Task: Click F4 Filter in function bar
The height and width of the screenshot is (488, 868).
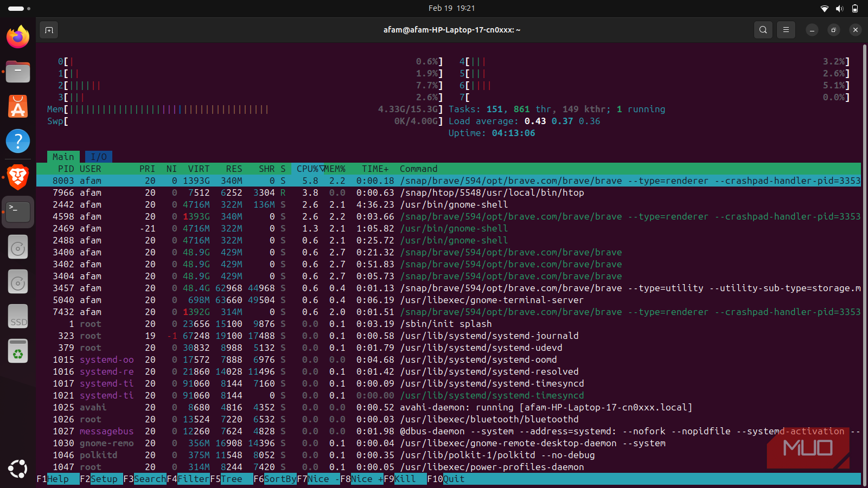Action: [188, 479]
